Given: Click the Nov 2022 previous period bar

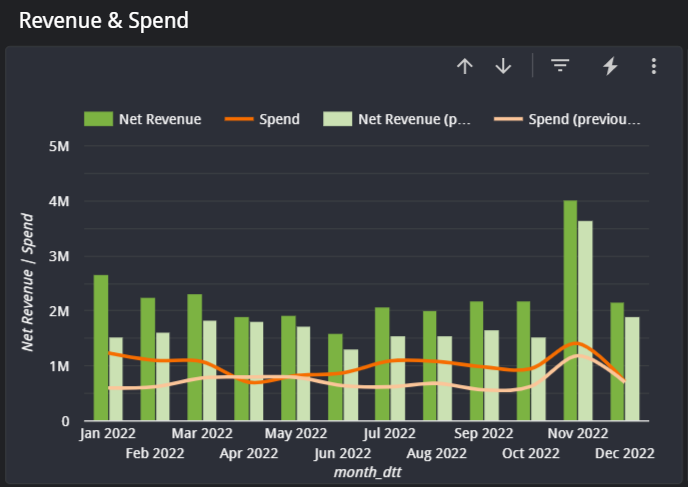Looking at the screenshot, I should tap(585, 321).
